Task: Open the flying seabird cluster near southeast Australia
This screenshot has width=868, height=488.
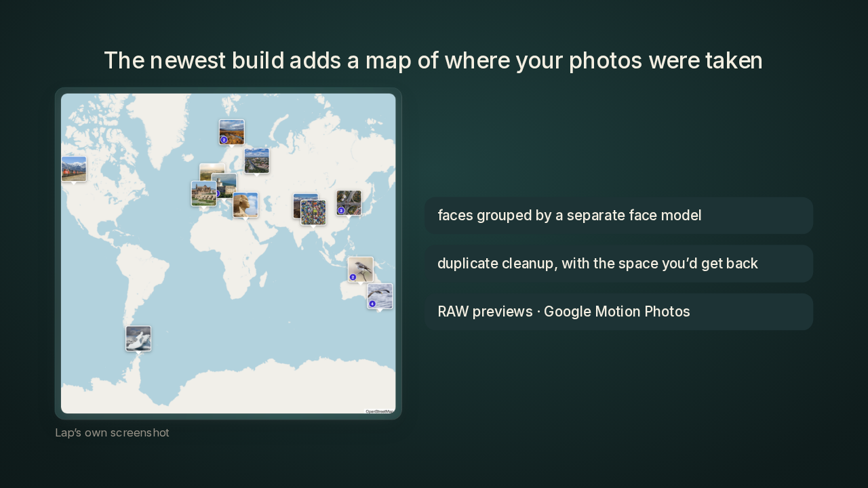Action: click(380, 296)
